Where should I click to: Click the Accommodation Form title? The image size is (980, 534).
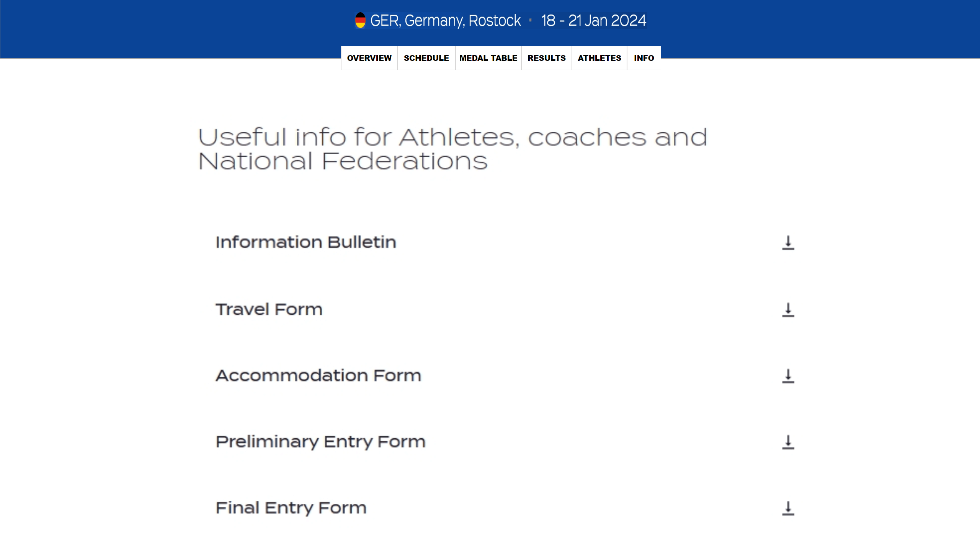pyautogui.click(x=318, y=376)
